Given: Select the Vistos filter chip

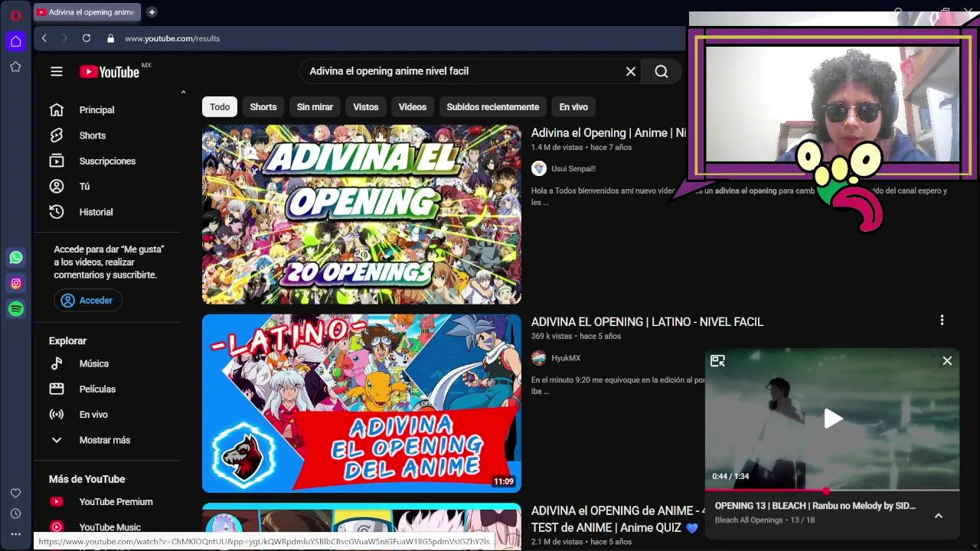Looking at the screenshot, I should (x=366, y=107).
